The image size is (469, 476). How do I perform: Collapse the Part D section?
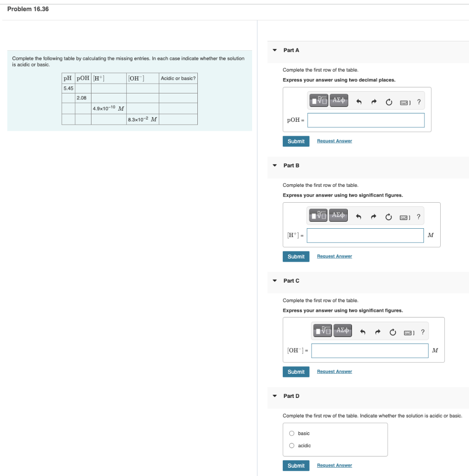coord(275,396)
